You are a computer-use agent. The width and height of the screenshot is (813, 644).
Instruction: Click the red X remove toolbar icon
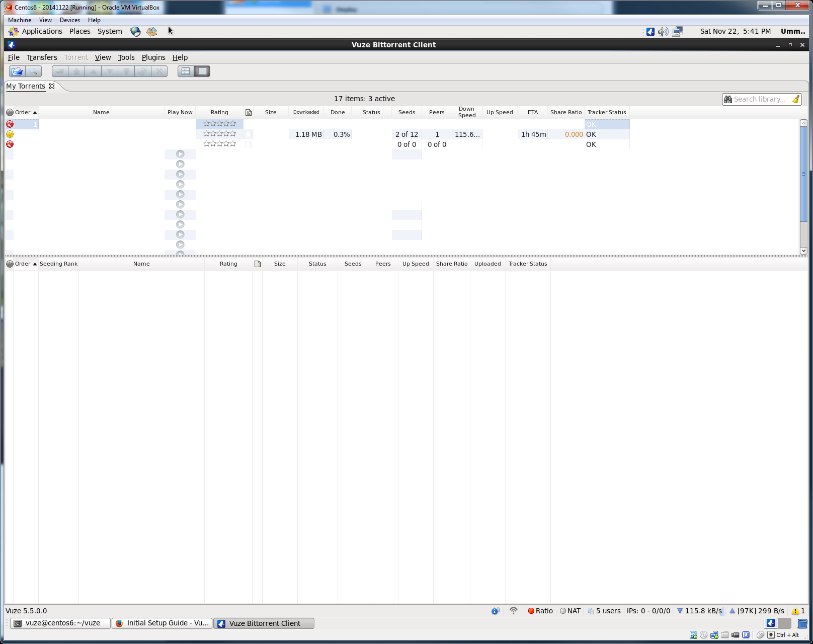[x=159, y=71]
